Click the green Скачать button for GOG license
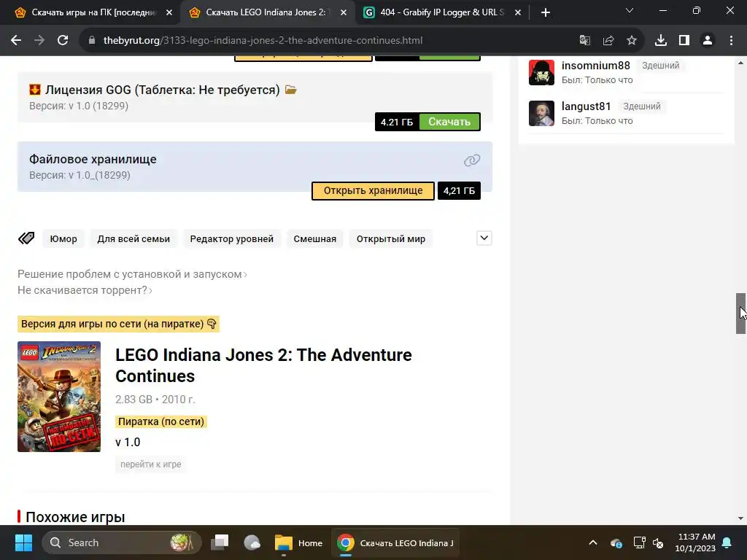 tap(449, 122)
